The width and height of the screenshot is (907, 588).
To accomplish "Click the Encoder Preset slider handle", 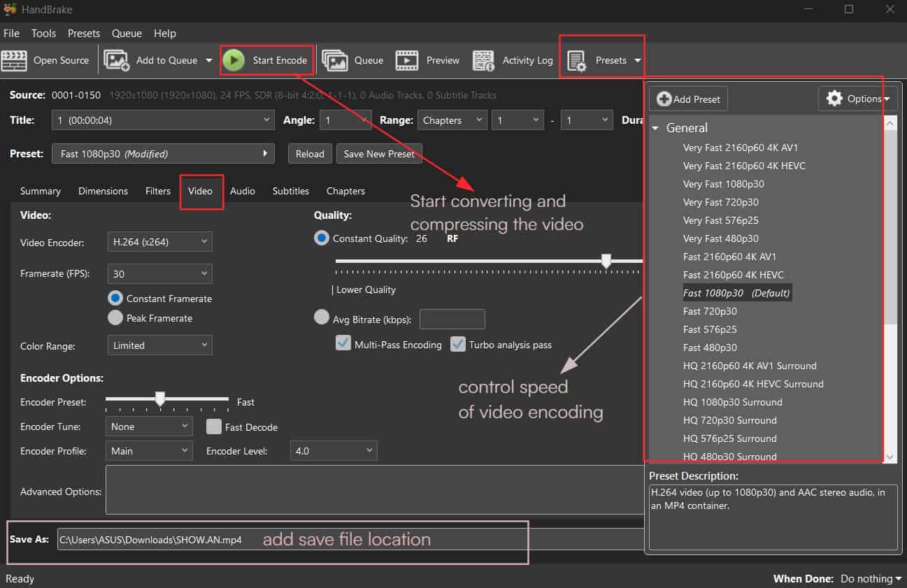I will [160, 399].
